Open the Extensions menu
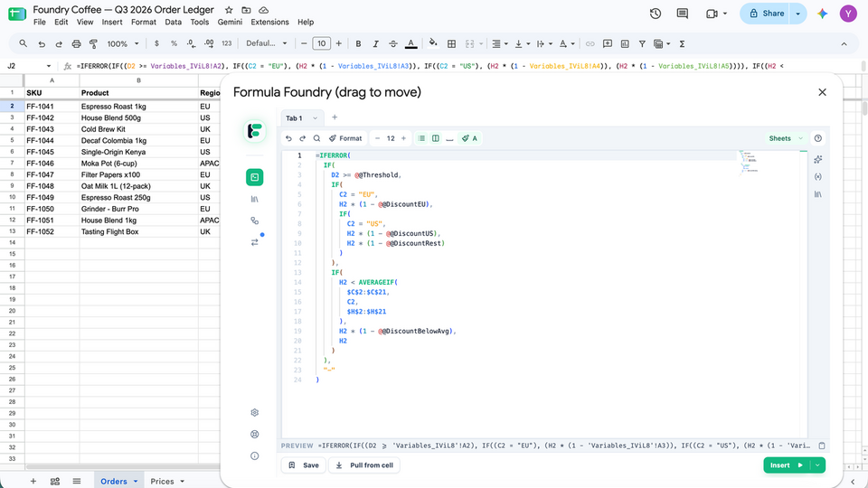The width and height of the screenshot is (868, 488). click(x=269, y=22)
